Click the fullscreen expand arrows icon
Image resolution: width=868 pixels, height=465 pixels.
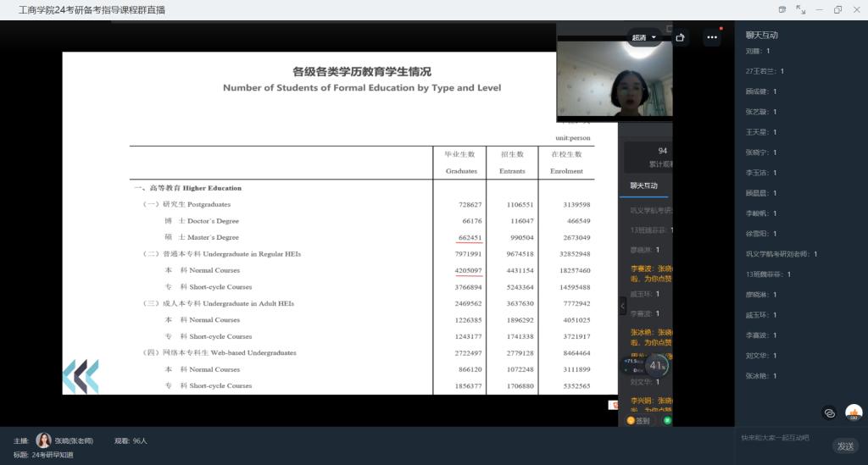point(801,9)
